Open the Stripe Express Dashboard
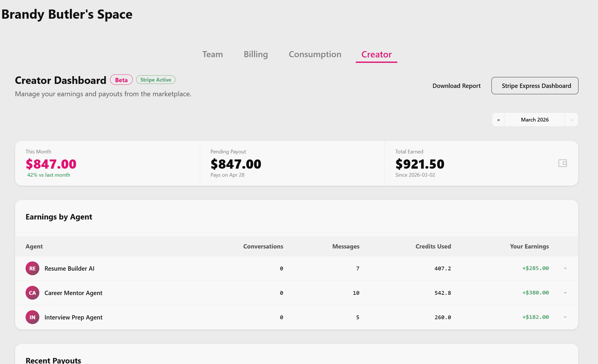This screenshot has height=364, width=598. (x=535, y=86)
